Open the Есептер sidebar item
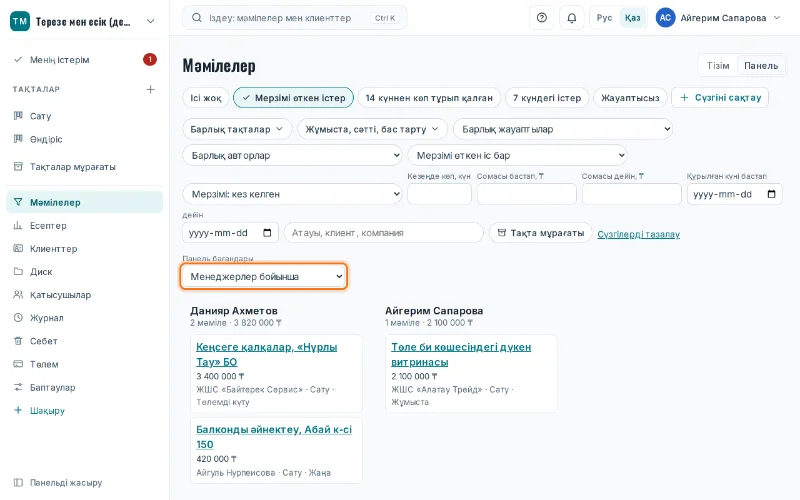Viewport: 800px width, 500px height. 85,226
